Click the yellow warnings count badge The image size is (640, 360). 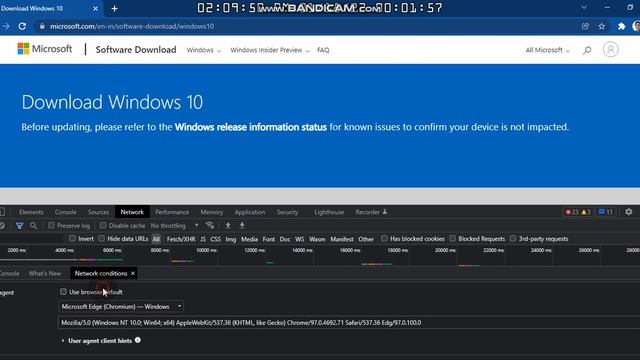[586, 212]
